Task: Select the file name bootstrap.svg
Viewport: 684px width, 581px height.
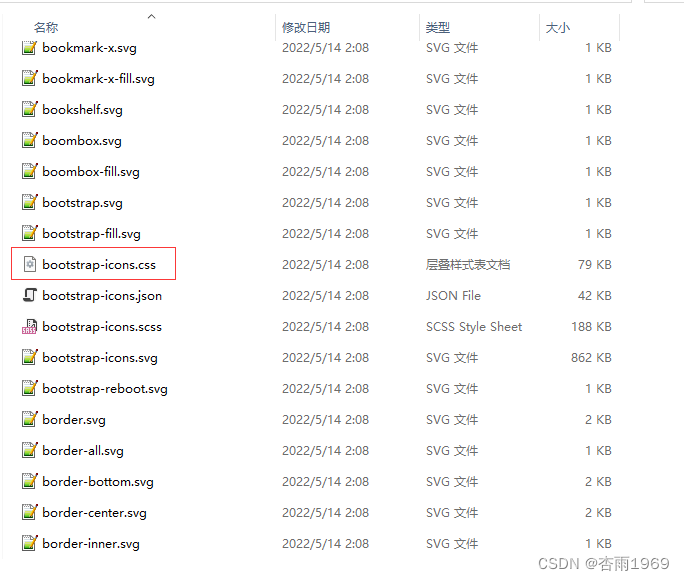Action: point(82,202)
